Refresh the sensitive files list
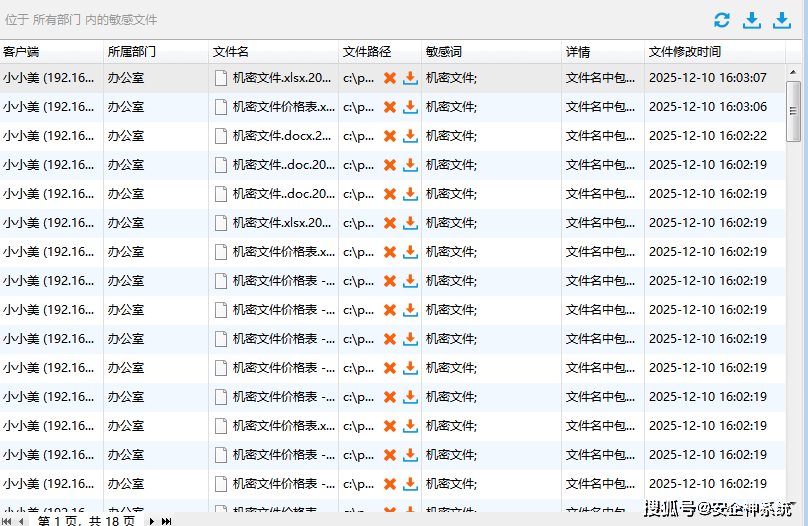The height and width of the screenshot is (526, 808). point(721,20)
